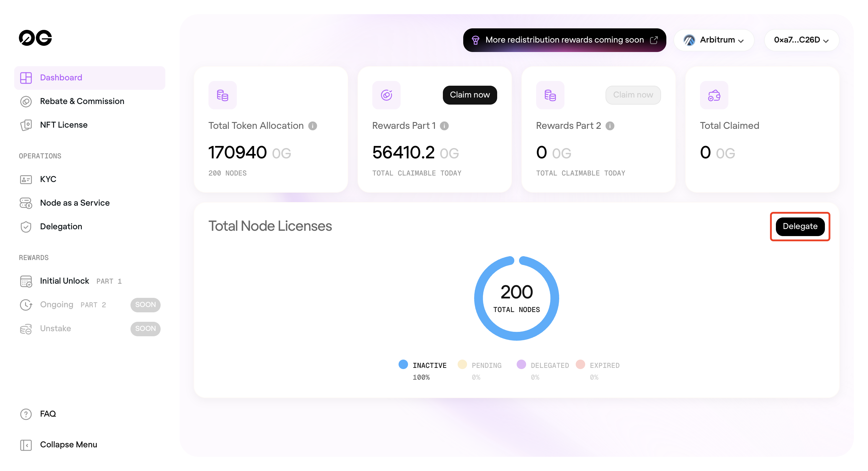Navigate to Node as a Service
Image resolution: width=868 pixels, height=471 pixels.
pyautogui.click(x=90, y=203)
